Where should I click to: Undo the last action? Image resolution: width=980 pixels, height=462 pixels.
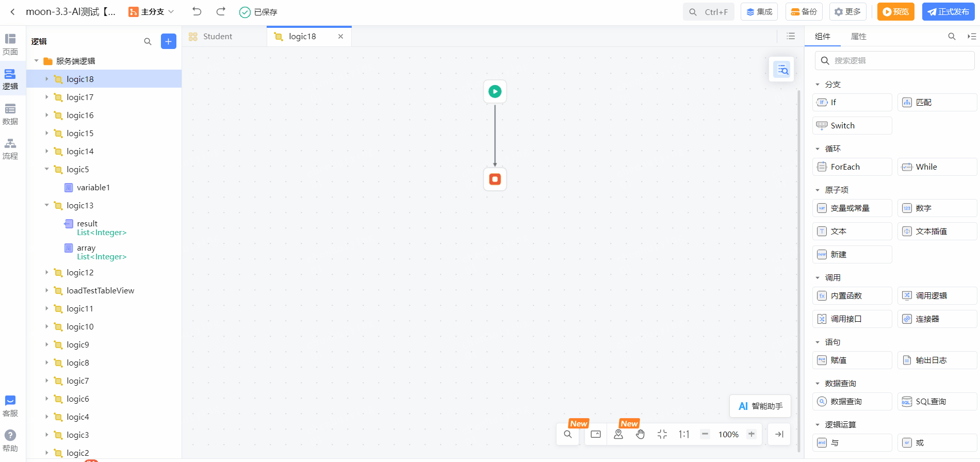point(197,11)
